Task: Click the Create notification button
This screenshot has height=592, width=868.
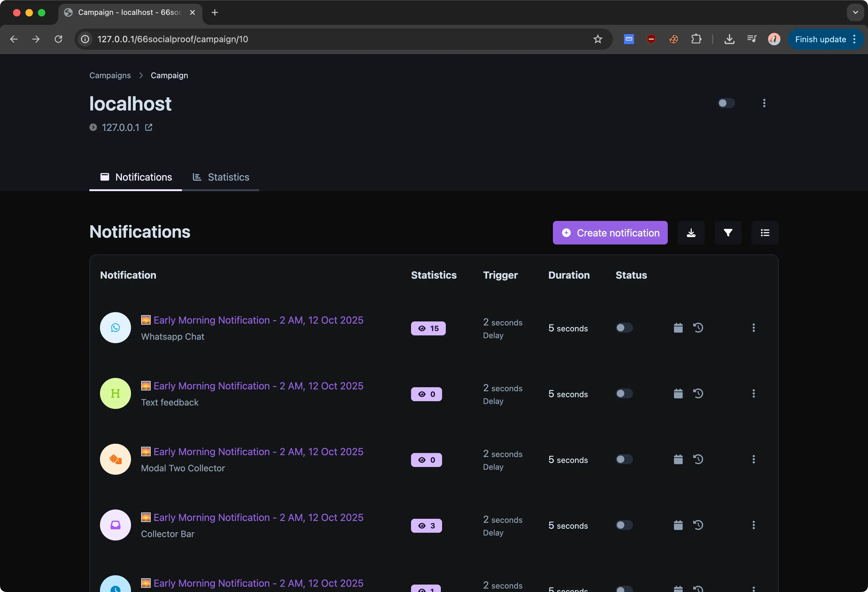Action: pyautogui.click(x=610, y=233)
